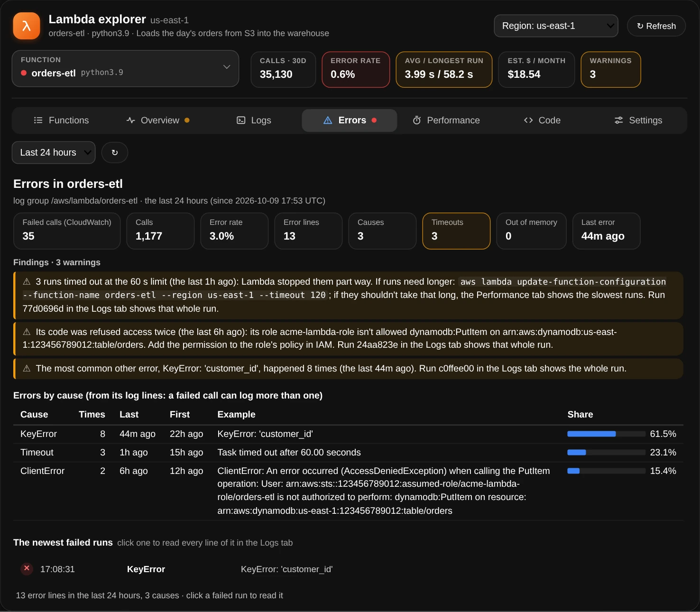
Task: Select the Out of memory 0 card
Action: [x=531, y=231]
